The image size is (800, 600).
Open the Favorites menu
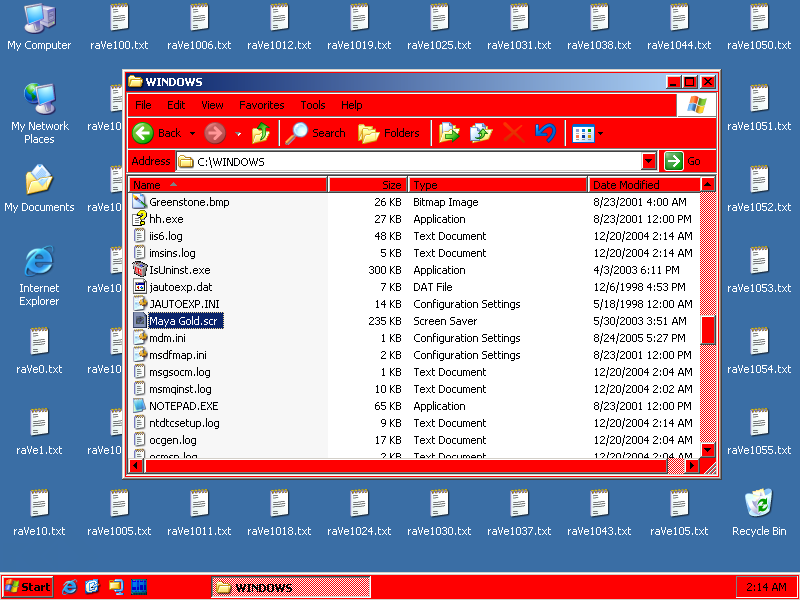(261, 105)
